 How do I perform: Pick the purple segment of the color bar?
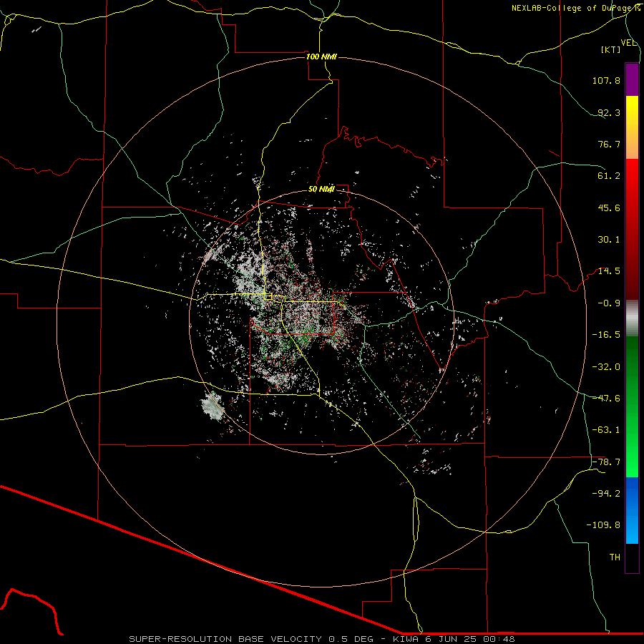[632, 79]
